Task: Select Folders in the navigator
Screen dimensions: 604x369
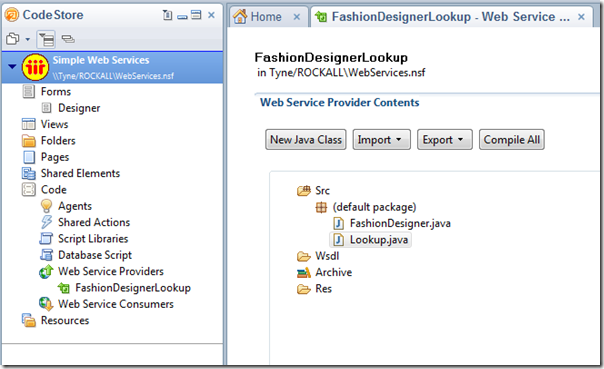Action: pyautogui.click(x=58, y=141)
